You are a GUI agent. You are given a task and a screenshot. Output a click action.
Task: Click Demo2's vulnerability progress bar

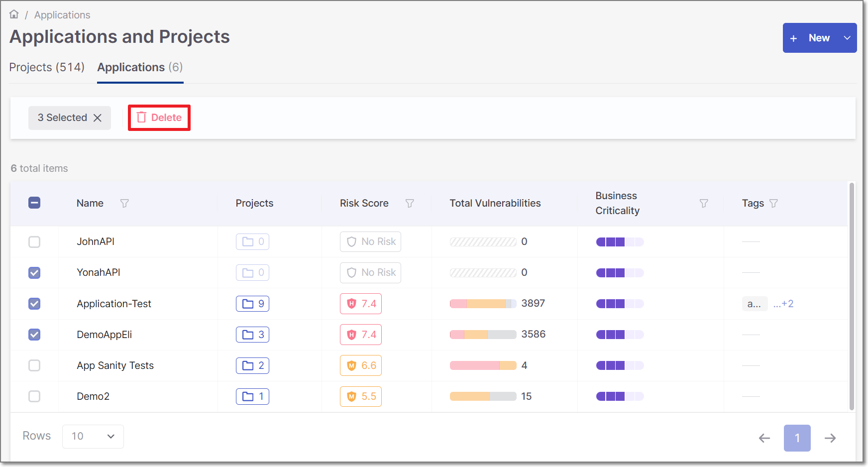[483, 396]
